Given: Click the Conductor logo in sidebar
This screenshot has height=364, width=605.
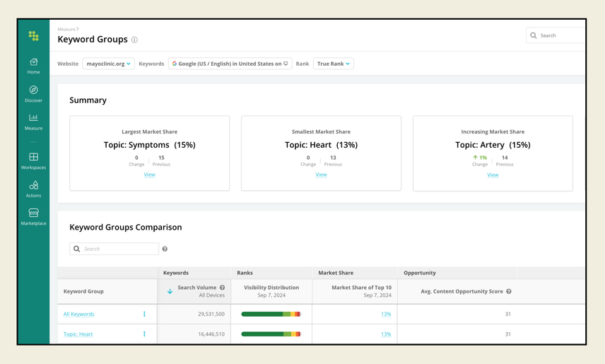Looking at the screenshot, I should pos(33,36).
